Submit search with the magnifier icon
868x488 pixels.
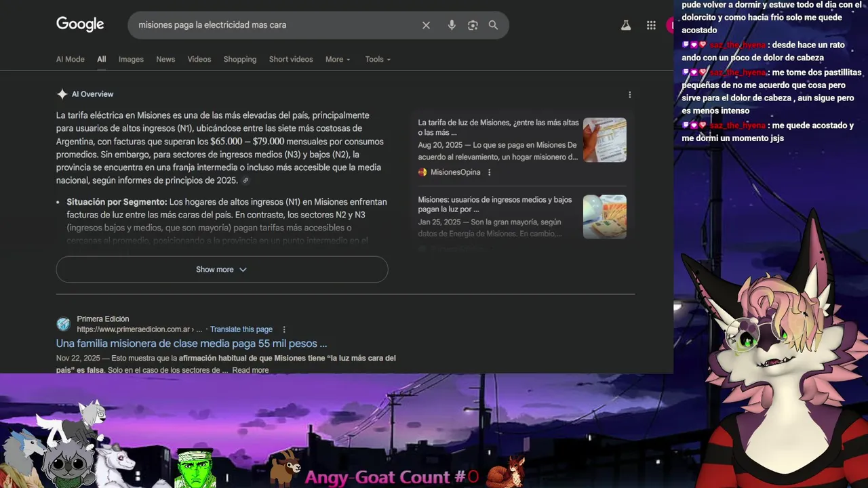[x=493, y=25]
